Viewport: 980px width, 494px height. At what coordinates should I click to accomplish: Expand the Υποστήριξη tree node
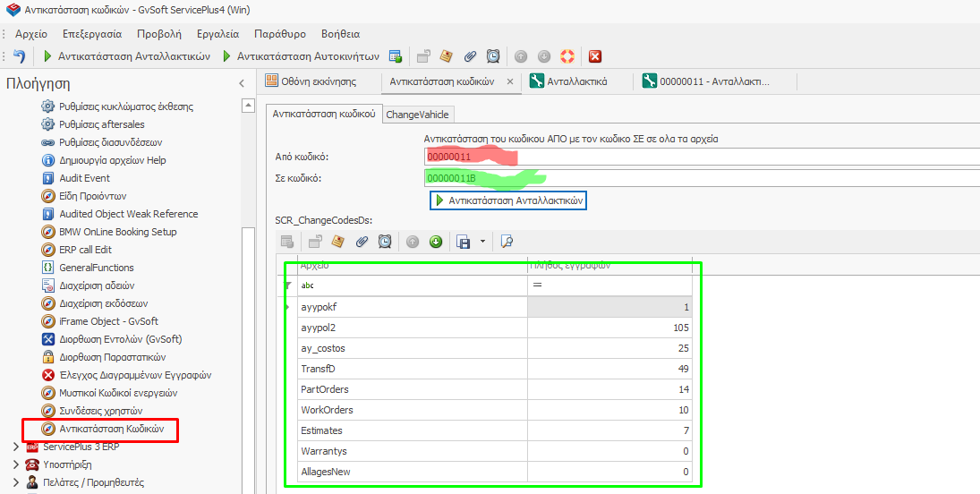click(x=15, y=464)
